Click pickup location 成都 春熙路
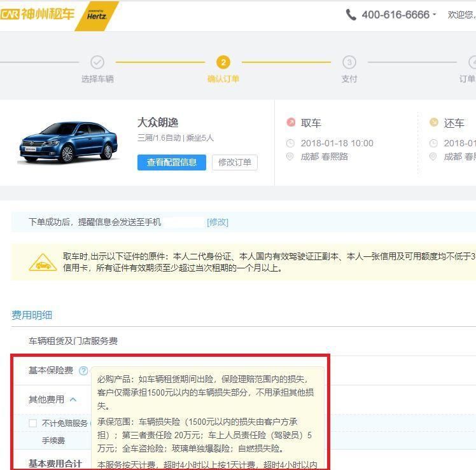 click(x=324, y=156)
